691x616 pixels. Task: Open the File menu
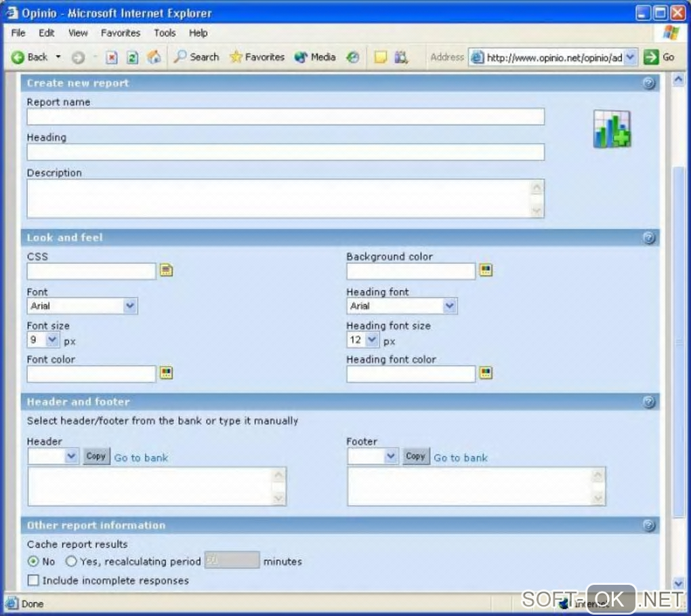click(x=18, y=33)
